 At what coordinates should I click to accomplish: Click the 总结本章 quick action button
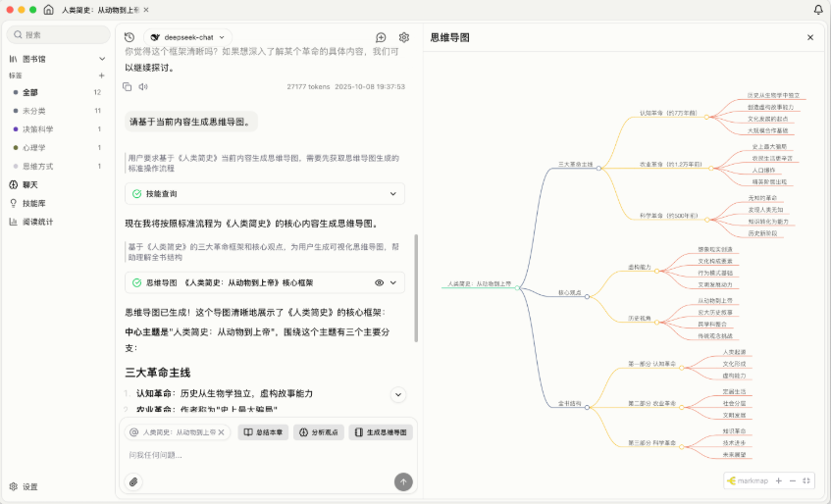tap(263, 431)
